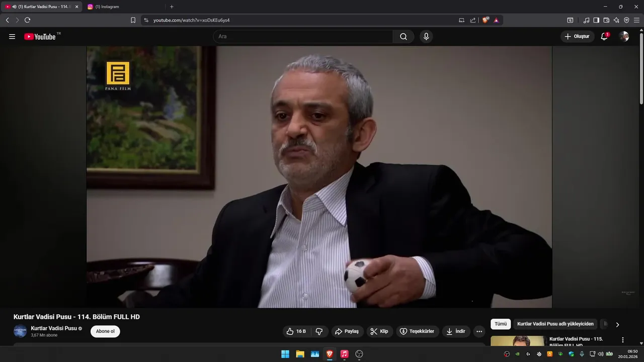
Task: Go to YouTube home via logo
Action: point(40,37)
